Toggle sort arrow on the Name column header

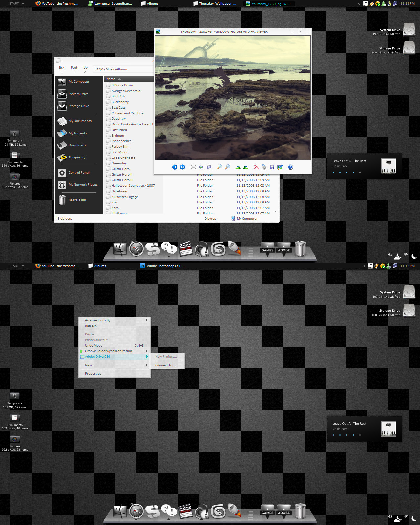(120, 79)
